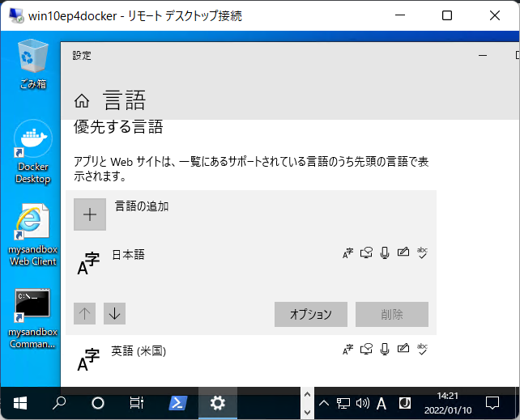Screen dimensions: 520x420
Task: Switch to PowerShell on the taskbar
Action: pos(178,403)
